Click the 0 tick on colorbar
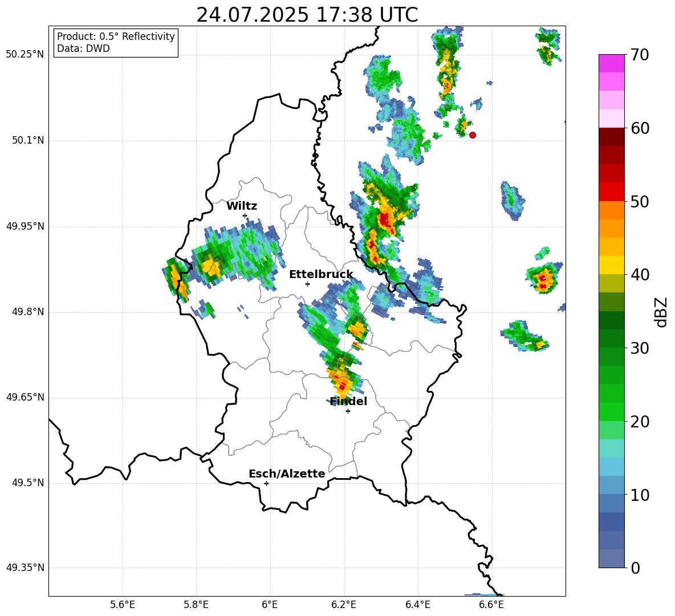 [x=635, y=568]
